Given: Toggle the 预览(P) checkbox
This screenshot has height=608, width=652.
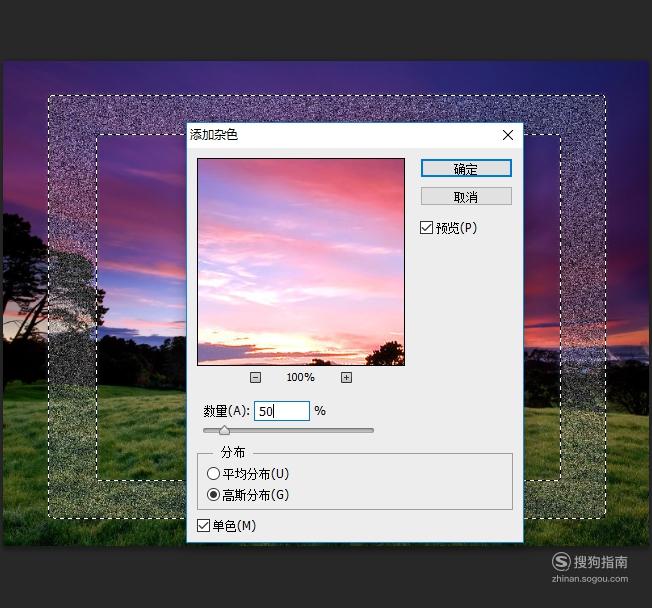Looking at the screenshot, I should click(426, 227).
